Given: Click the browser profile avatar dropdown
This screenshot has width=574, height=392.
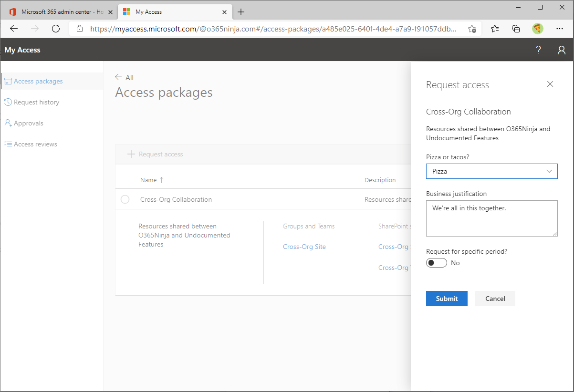Looking at the screenshot, I should pos(537,29).
